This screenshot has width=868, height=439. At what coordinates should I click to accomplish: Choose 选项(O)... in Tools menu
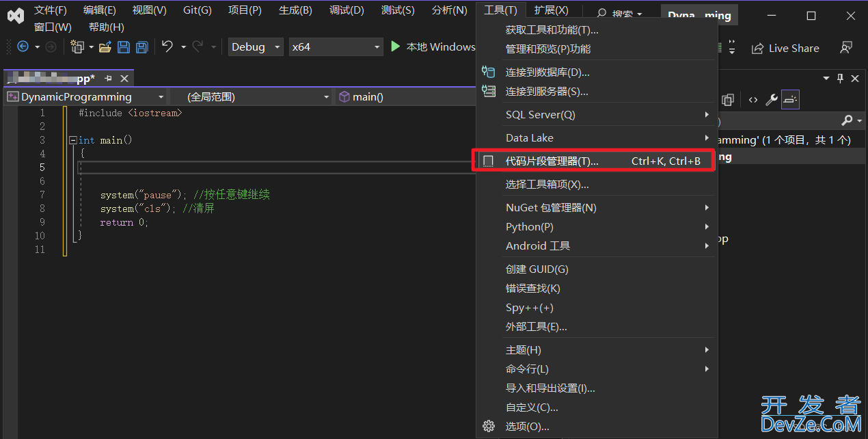(595, 427)
